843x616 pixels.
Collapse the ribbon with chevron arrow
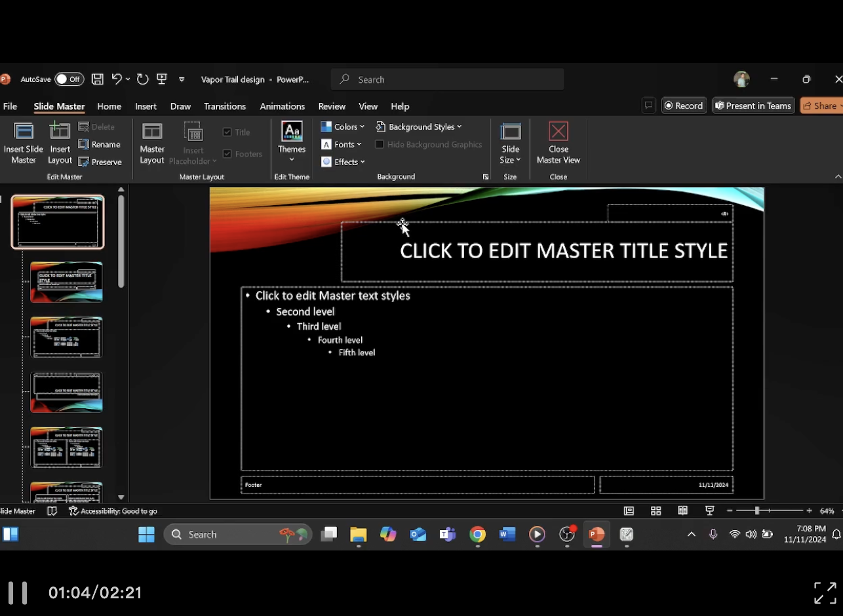coord(838,177)
